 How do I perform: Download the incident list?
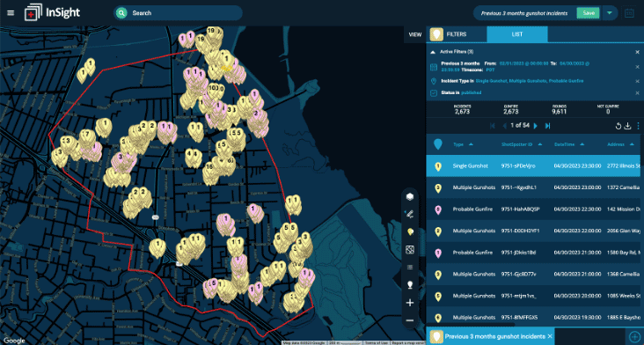(627, 126)
